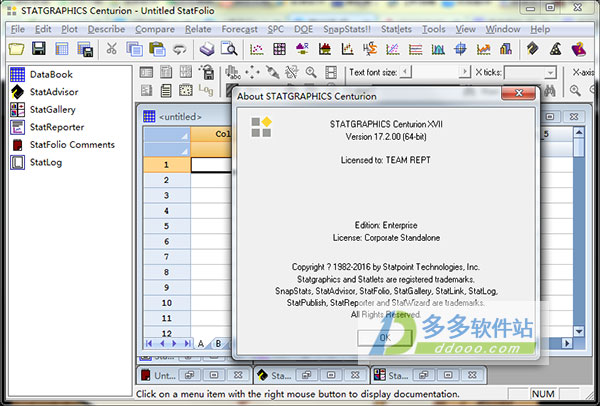Decrease text font size with left arrow
The height and width of the screenshot is (406, 600).
tap(405, 72)
